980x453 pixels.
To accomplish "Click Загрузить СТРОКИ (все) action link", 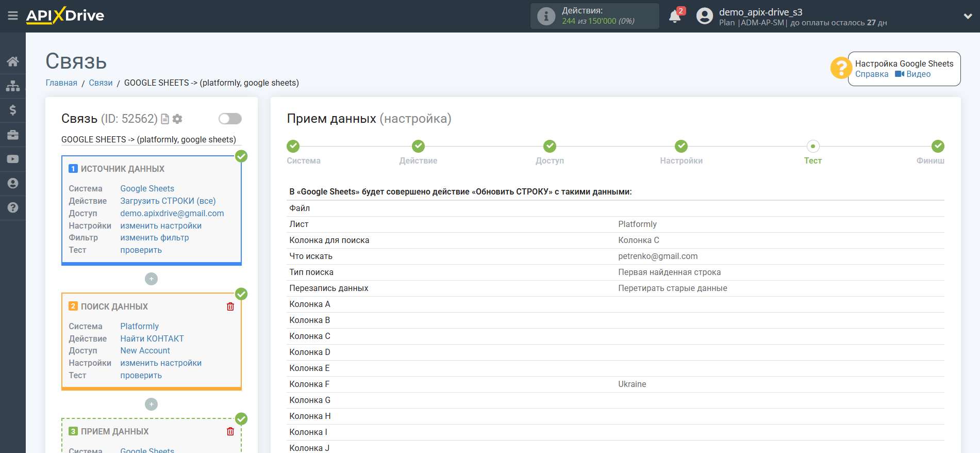I will tap(168, 201).
